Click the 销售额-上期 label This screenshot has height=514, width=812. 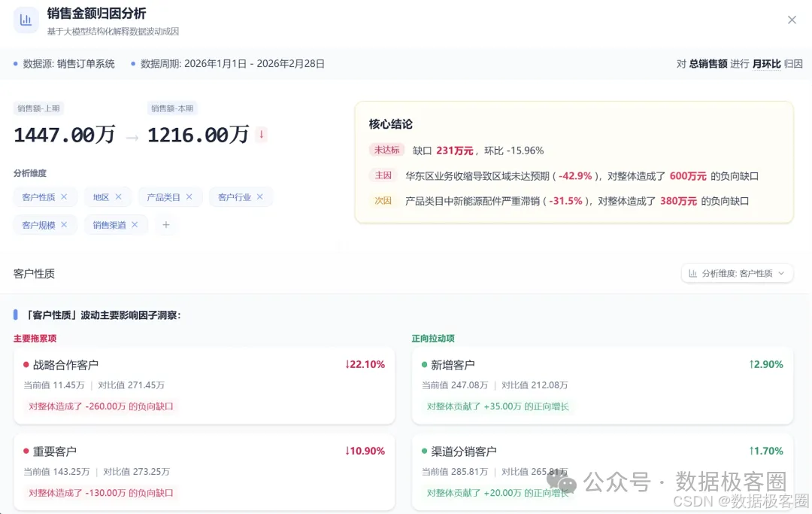38,108
